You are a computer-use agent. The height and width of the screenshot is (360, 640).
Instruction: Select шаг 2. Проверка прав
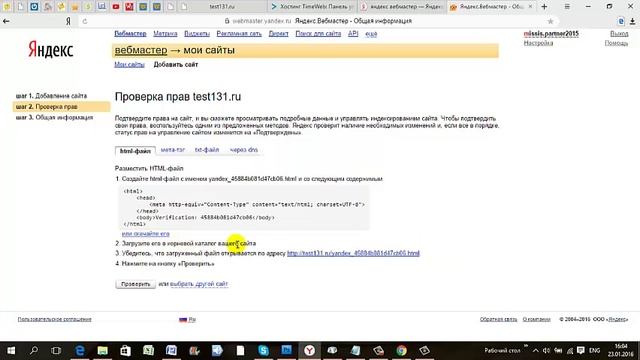61,107
